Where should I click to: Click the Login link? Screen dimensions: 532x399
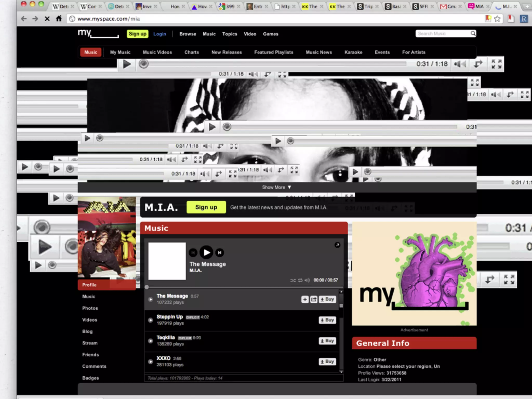click(x=159, y=34)
